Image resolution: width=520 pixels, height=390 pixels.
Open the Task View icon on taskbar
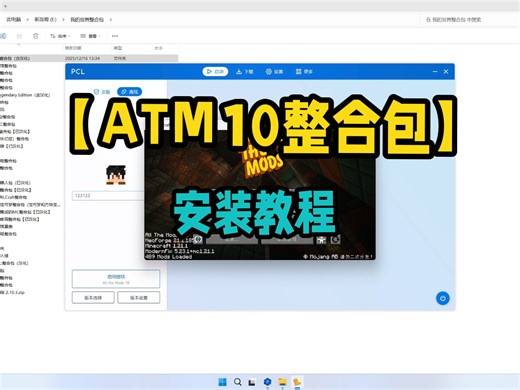(x=252, y=382)
